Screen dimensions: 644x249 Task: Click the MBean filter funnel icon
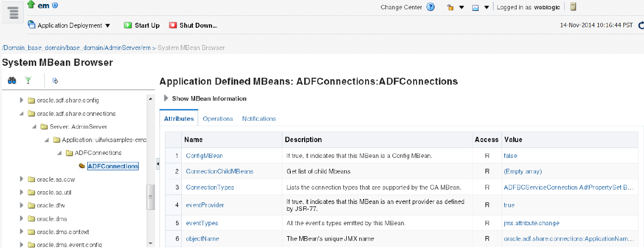[x=28, y=80]
